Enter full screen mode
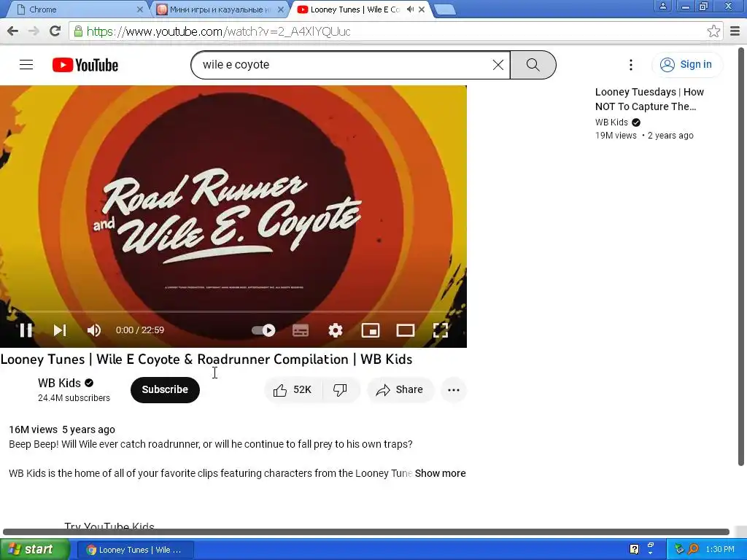747x560 pixels. click(x=440, y=330)
